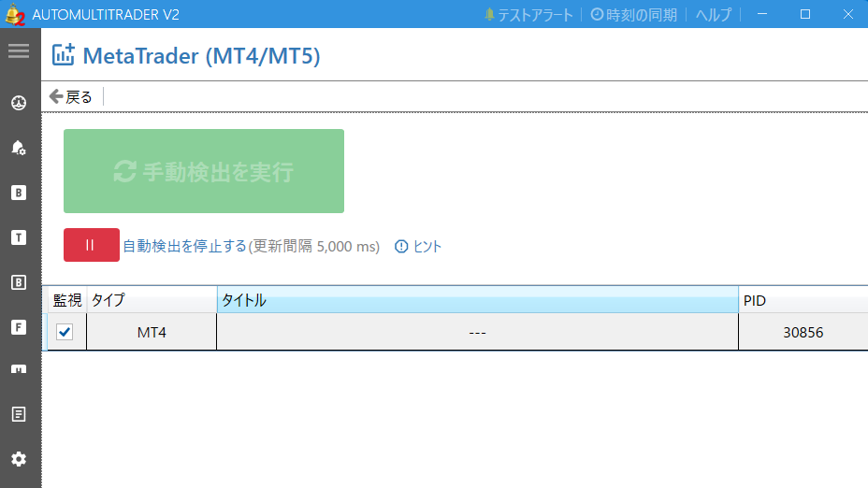Open the ヘルプ menu
Screen dimensions: 868x488
(714, 15)
